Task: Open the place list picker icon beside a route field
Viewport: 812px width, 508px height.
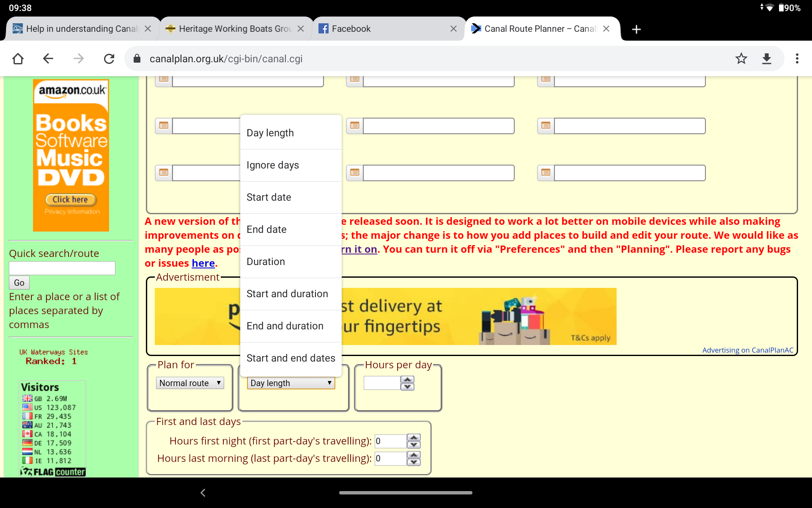Action: [163, 125]
